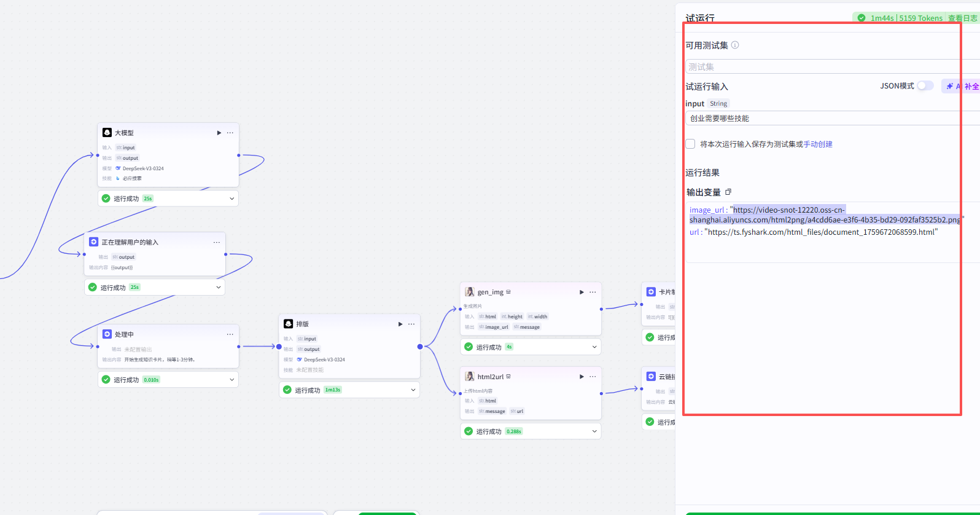Click the 卡片 output node icon
This screenshot has width=980, height=515.
tap(651, 292)
